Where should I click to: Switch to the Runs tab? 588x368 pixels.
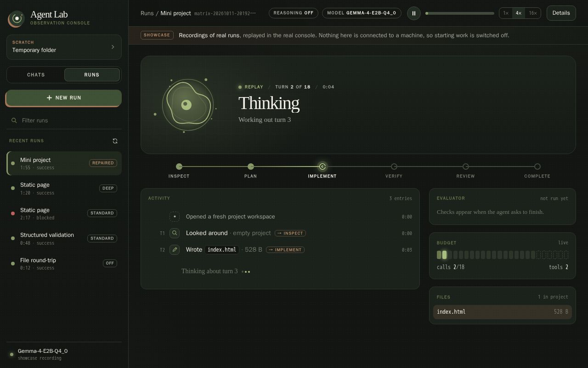[x=92, y=75]
